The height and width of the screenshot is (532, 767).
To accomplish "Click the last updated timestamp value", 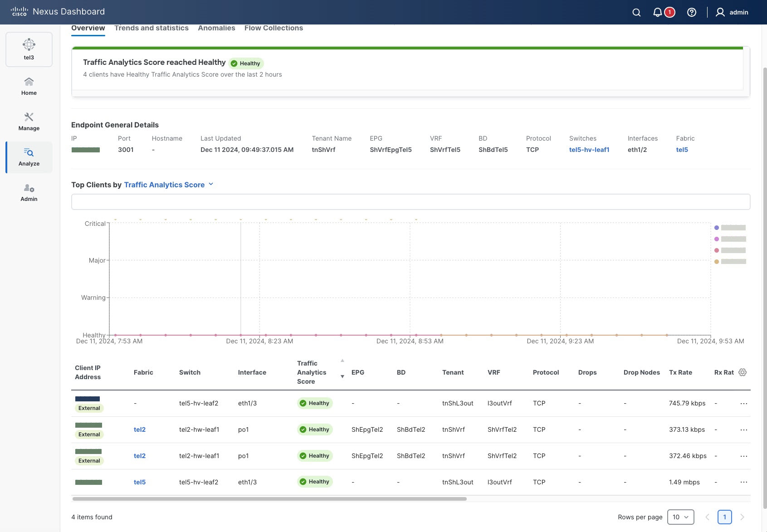I will tap(247, 150).
